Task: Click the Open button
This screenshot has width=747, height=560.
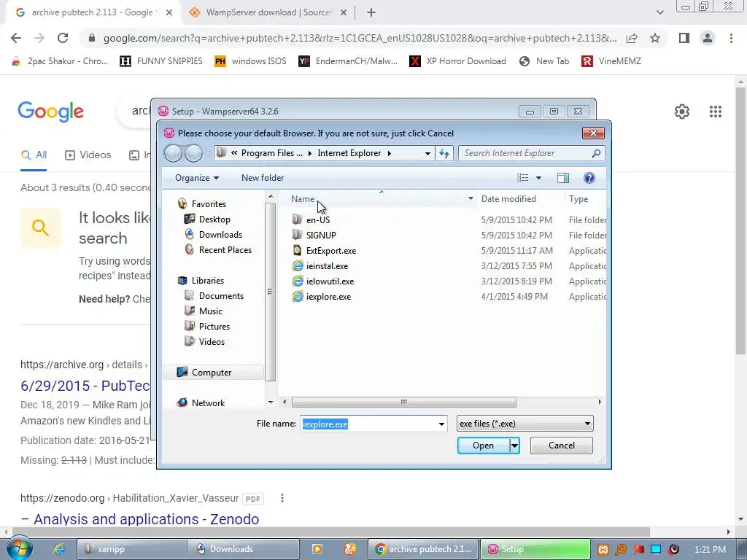Action: tap(483, 446)
